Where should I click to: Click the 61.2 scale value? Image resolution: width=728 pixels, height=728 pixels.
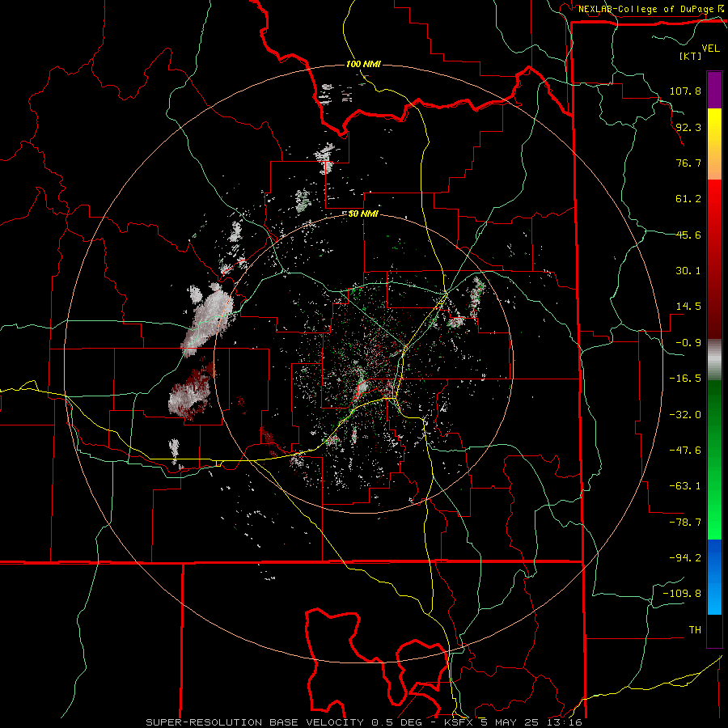click(x=688, y=199)
